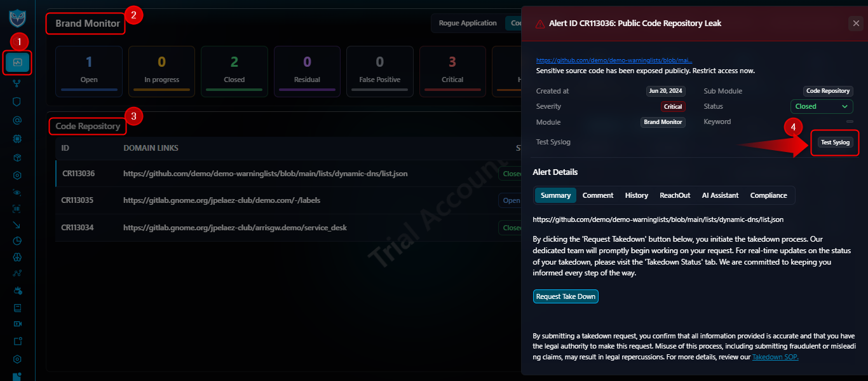Screen dimensions: 868x381
Task: Switch to the Summary tab
Action: [x=555, y=195]
